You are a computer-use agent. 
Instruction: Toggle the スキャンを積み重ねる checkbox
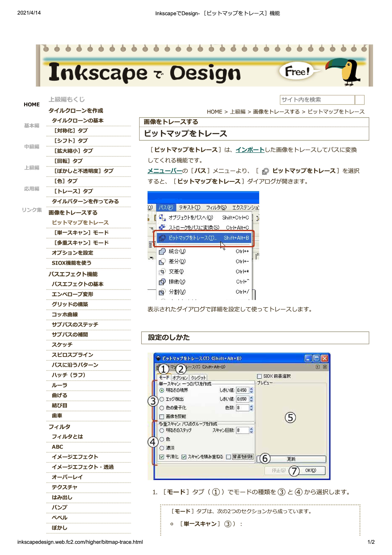point(184,457)
